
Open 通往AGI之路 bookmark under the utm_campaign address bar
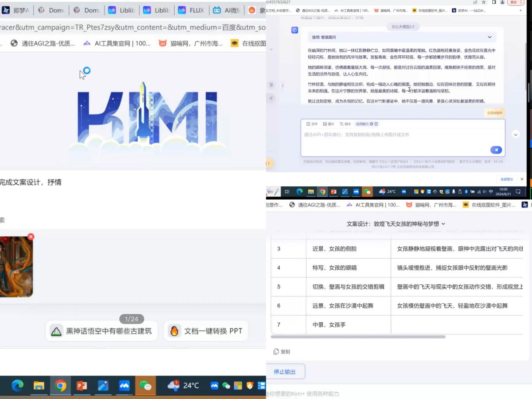click(43, 43)
